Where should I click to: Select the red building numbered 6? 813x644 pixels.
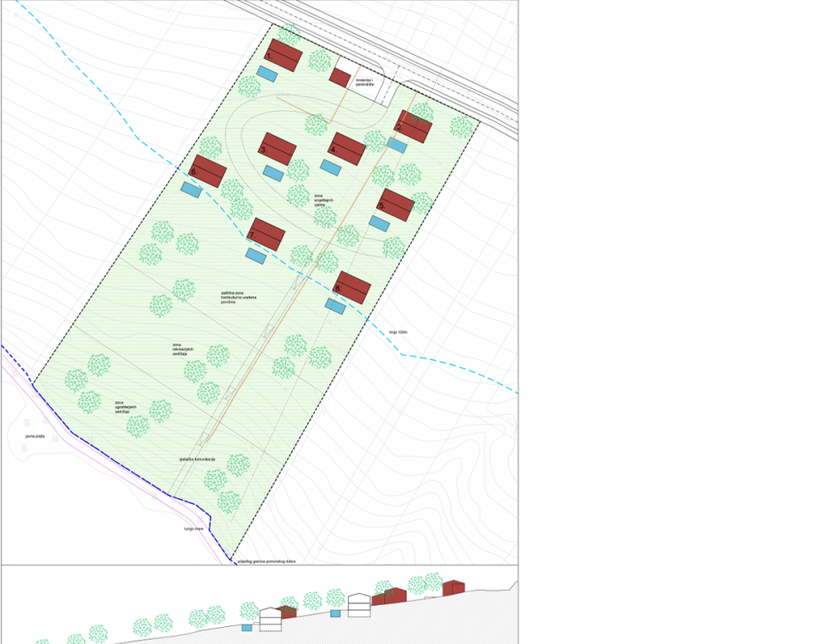(208, 171)
